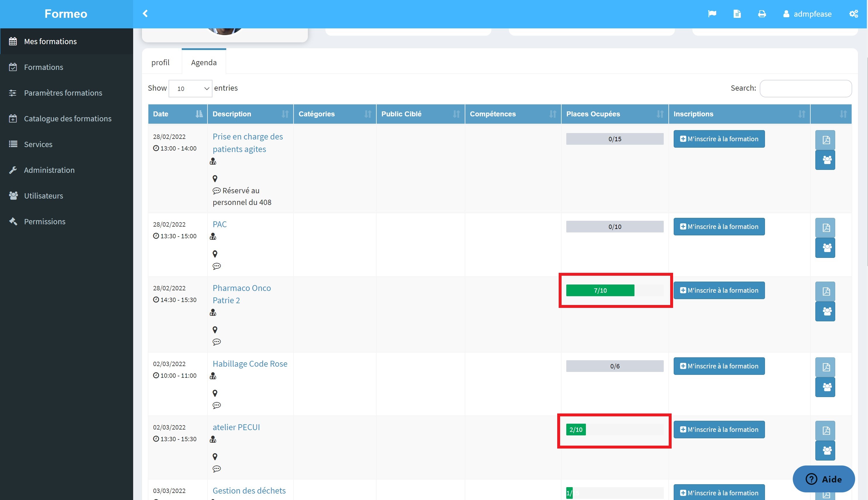Click the printer icon in header

coord(762,14)
